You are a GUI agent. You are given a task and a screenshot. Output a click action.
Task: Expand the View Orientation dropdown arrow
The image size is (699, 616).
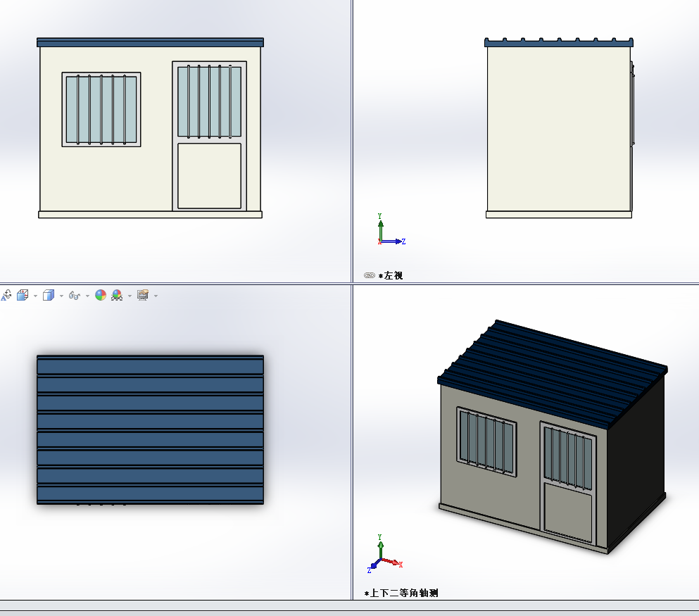pos(36,296)
